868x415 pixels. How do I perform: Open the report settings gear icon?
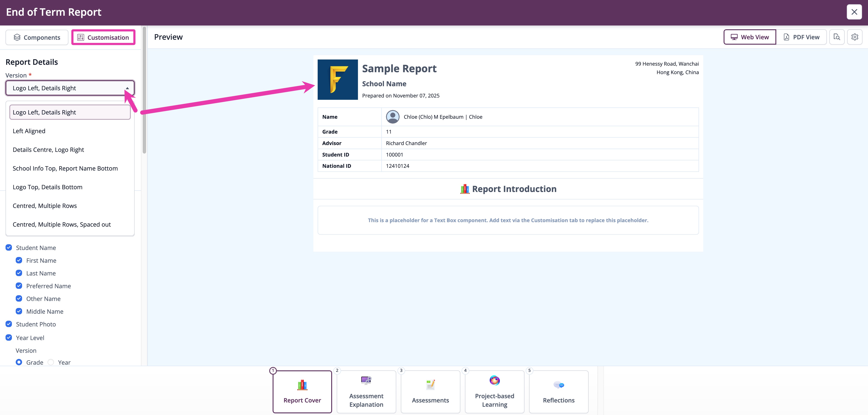855,37
